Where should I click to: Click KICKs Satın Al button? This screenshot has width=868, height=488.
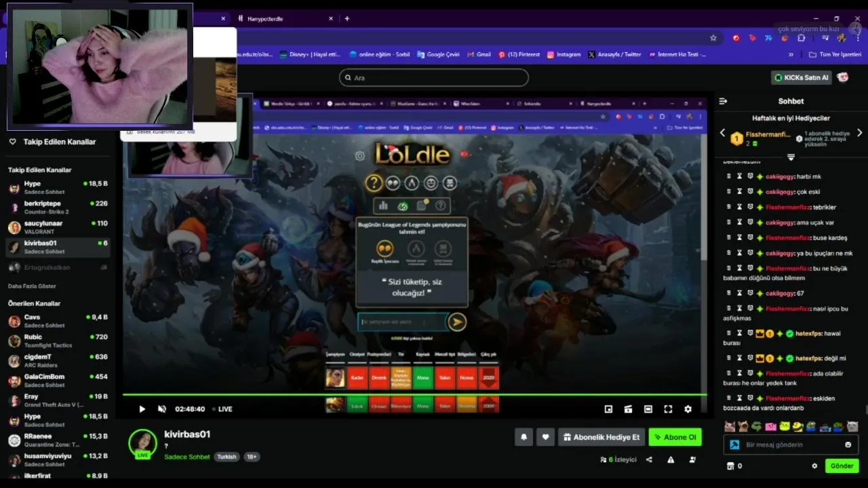click(802, 77)
